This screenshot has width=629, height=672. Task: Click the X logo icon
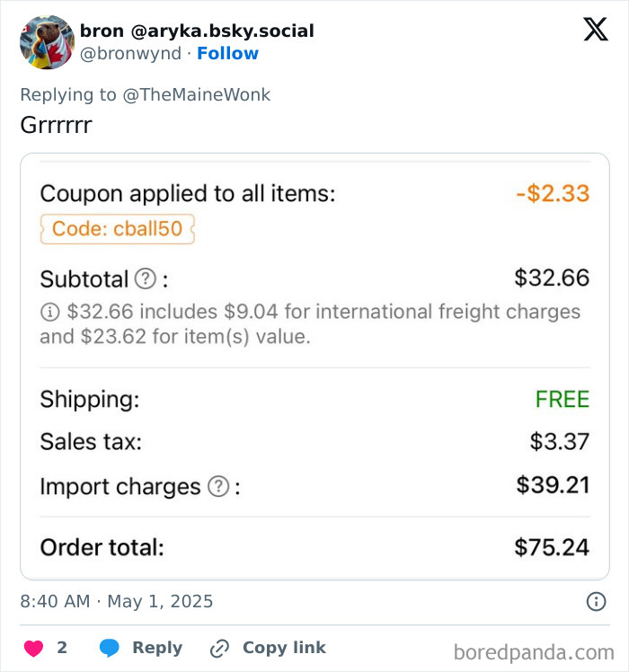(x=595, y=30)
